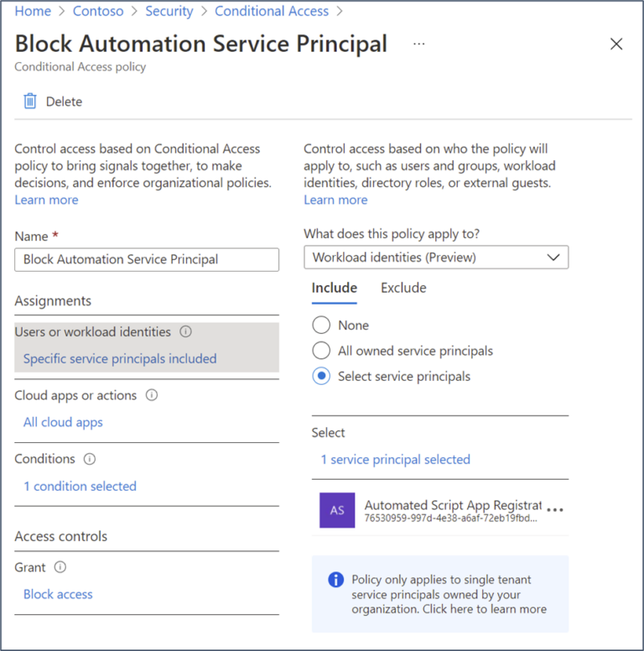Open 1 service principal selected link
Image resolution: width=644 pixels, height=651 pixels.
click(396, 459)
